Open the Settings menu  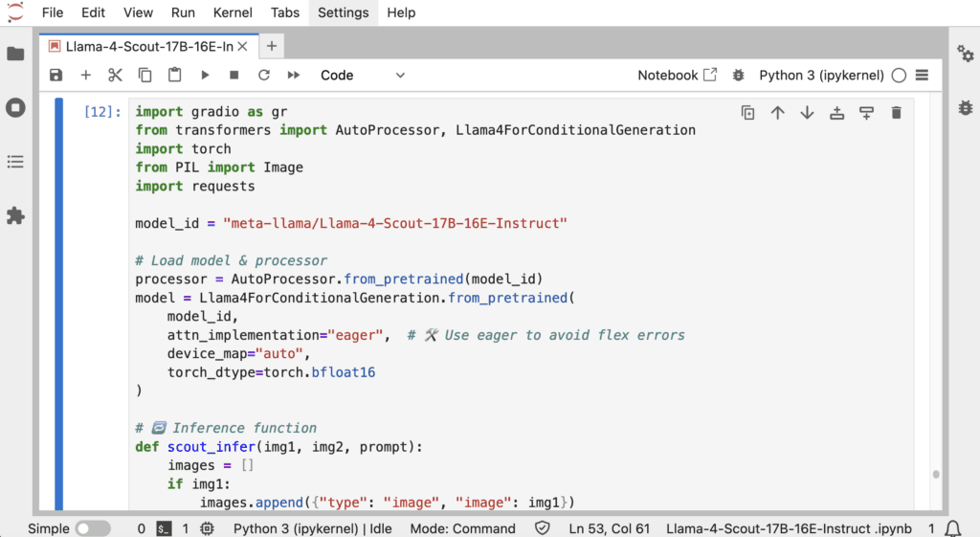point(344,12)
